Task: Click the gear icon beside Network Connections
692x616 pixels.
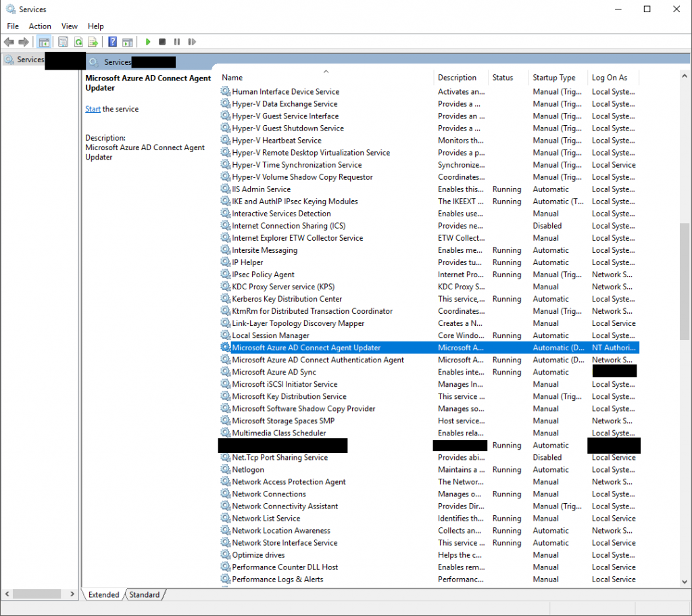Action: (226, 494)
